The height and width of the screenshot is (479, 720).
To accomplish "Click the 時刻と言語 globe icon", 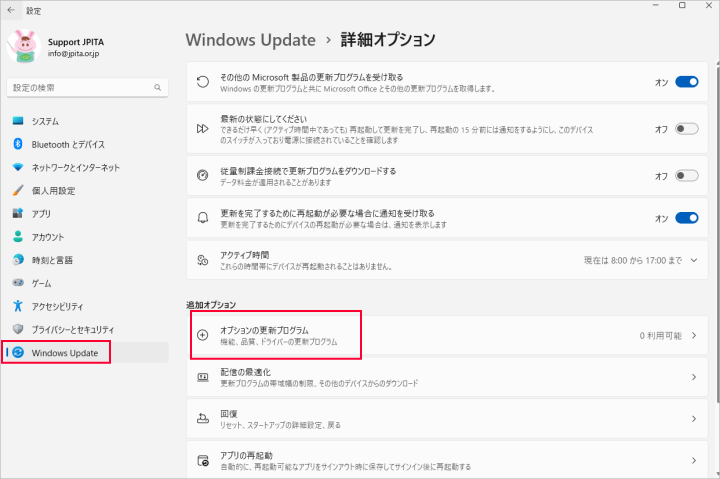I will (18, 259).
